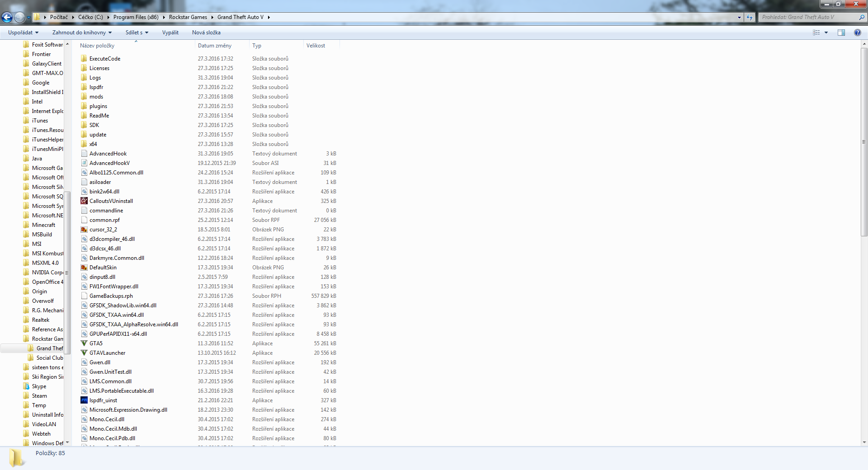The image size is (868, 470).
Task: Open the recent pages dropdown near Forward
Action: (x=28, y=18)
